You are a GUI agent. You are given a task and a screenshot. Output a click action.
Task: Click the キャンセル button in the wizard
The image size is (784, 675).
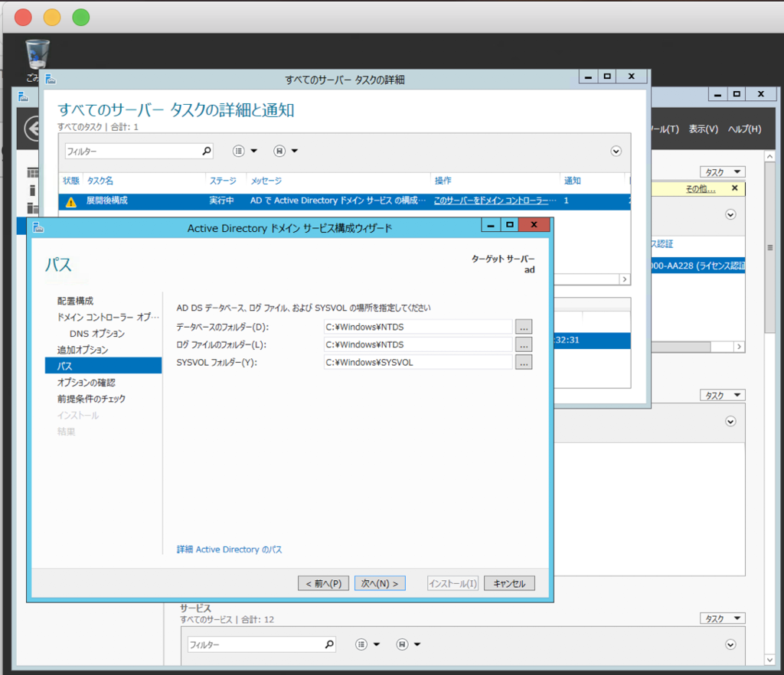[x=509, y=584]
